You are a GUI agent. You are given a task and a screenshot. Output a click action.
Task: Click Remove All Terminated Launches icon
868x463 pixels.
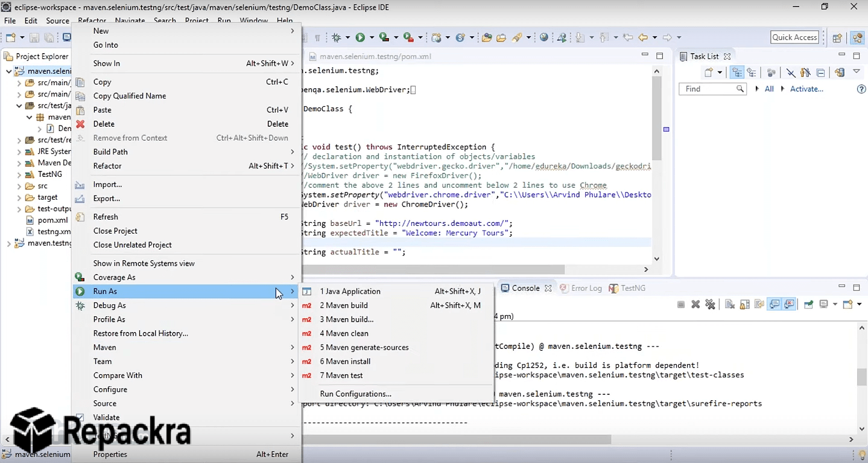click(710, 304)
